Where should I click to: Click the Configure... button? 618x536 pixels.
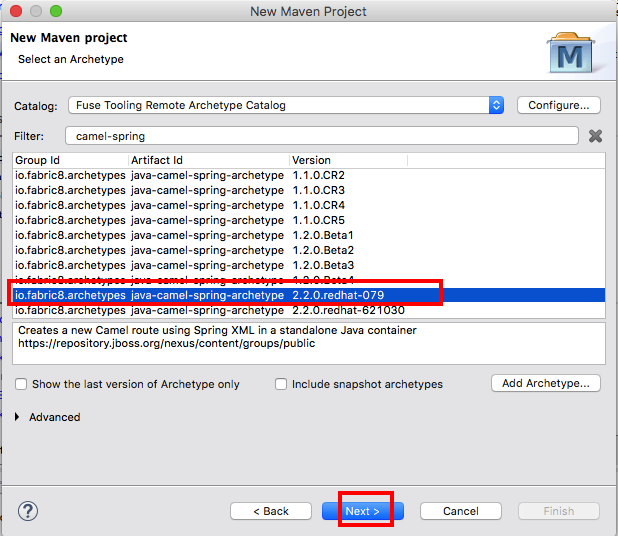point(558,105)
